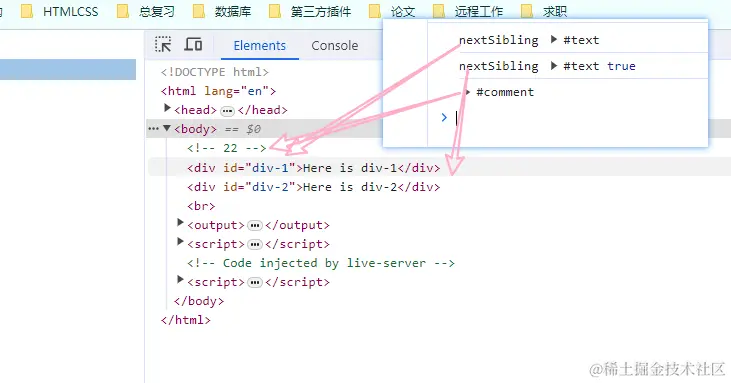Open the 数据库 bookmark folder
731x383 pixels.
222,11
